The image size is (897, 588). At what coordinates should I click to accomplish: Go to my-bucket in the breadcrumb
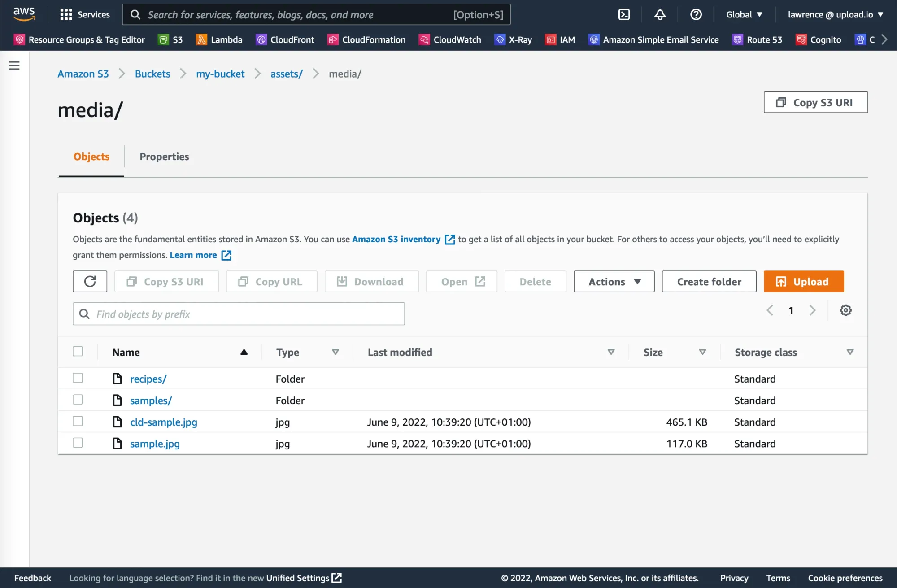tap(220, 74)
